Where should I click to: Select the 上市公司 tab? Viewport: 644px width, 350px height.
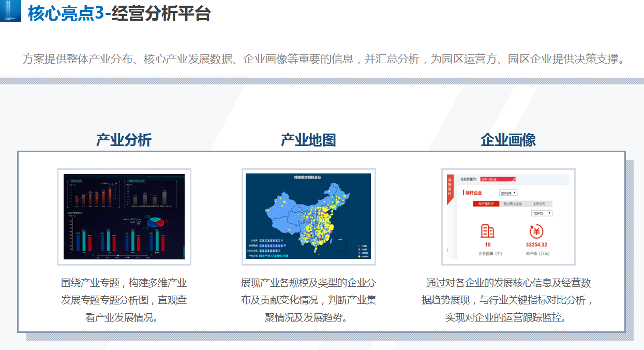tap(539, 203)
